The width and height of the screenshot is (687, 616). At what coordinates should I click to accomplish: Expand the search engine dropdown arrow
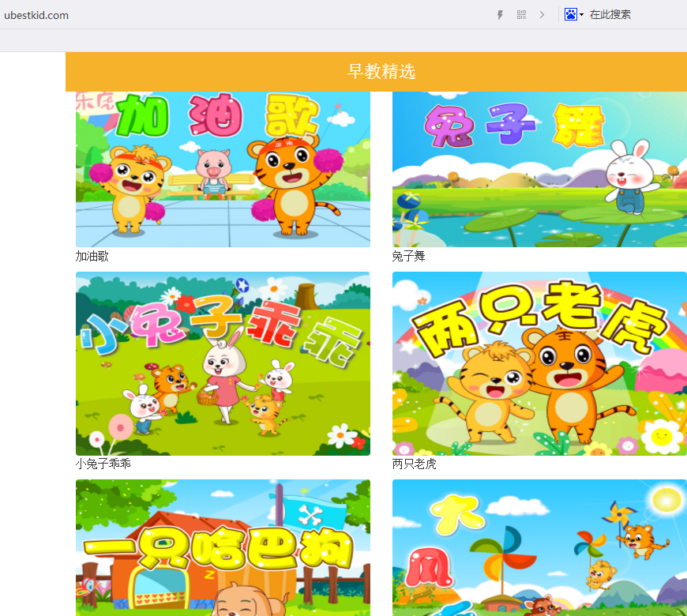point(582,15)
